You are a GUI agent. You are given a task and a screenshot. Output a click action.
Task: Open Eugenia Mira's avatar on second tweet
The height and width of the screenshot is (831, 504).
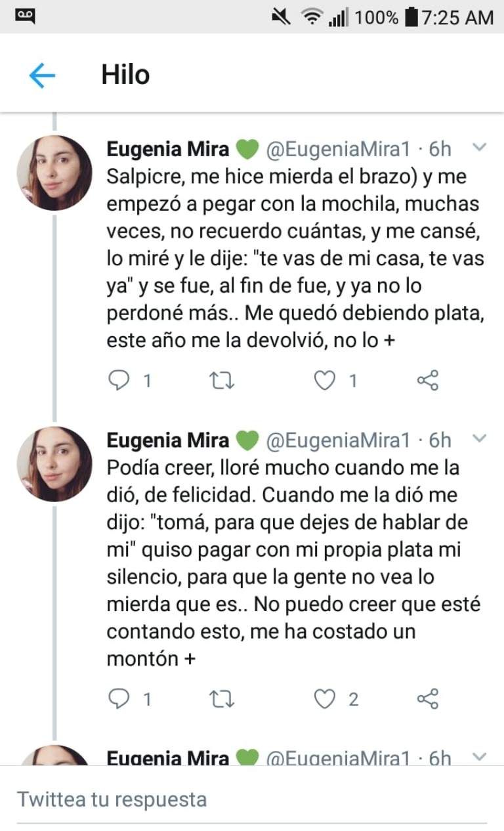[54, 463]
